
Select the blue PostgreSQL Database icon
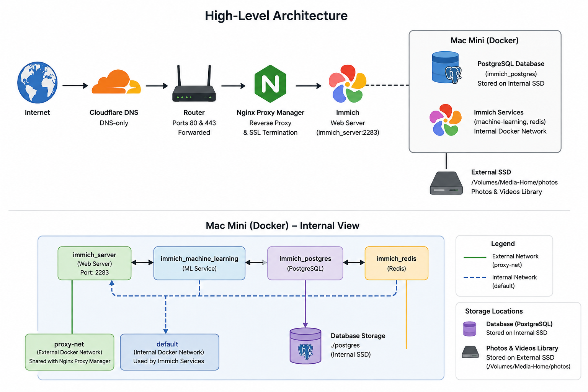click(x=446, y=68)
